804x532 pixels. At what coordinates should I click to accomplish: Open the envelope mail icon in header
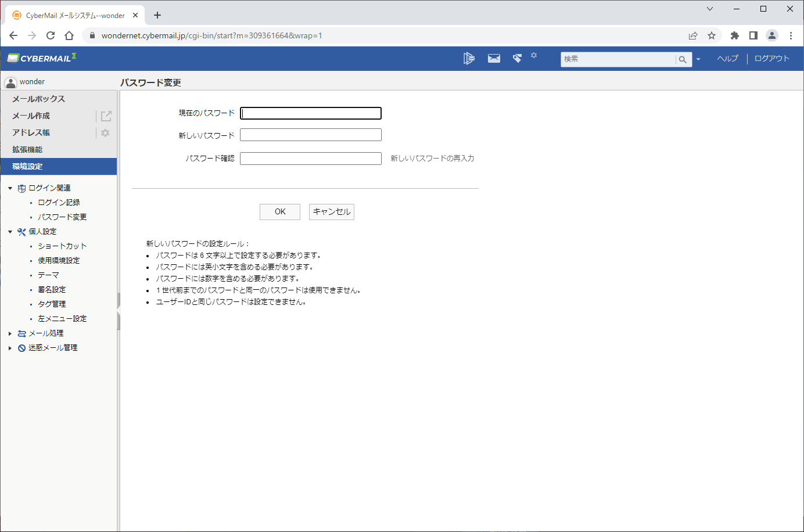tap(494, 58)
